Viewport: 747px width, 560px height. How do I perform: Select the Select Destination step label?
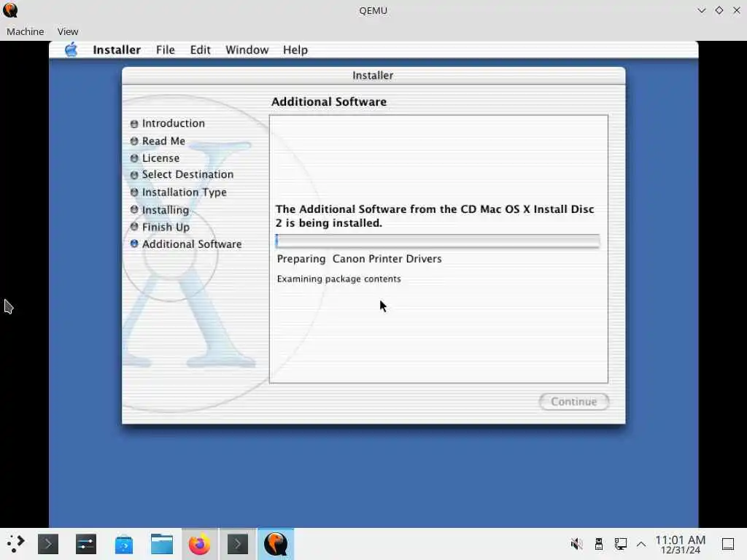point(187,175)
